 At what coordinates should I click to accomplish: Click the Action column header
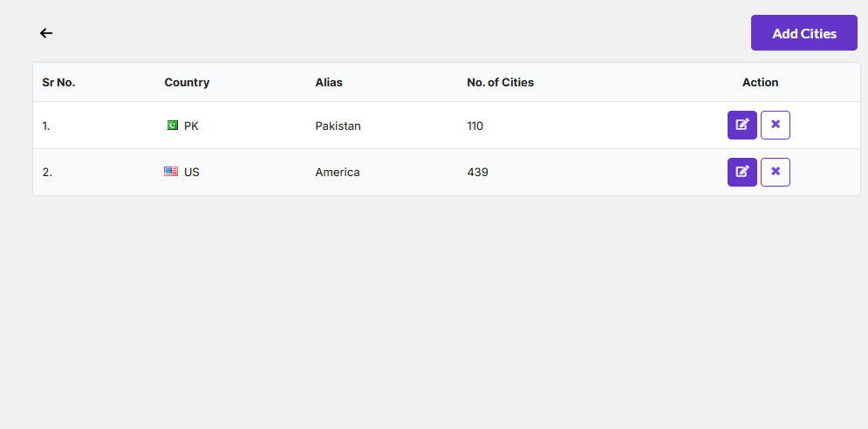760,83
